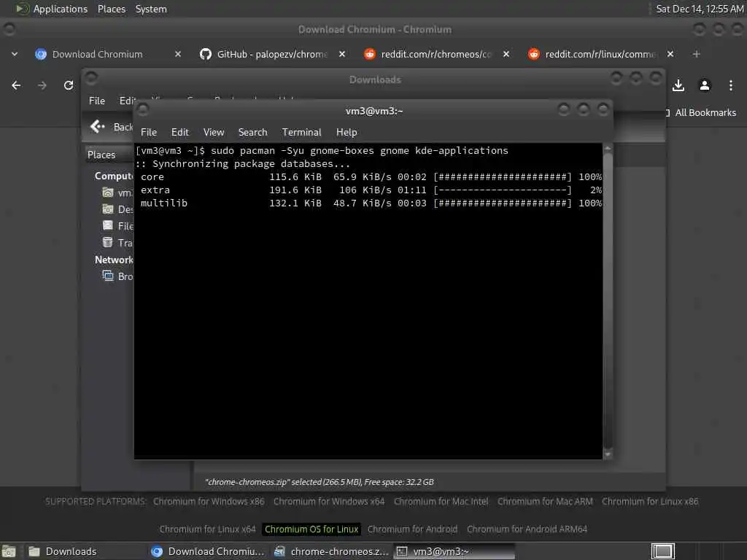Open the Places menu in top panel

coord(112,9)
